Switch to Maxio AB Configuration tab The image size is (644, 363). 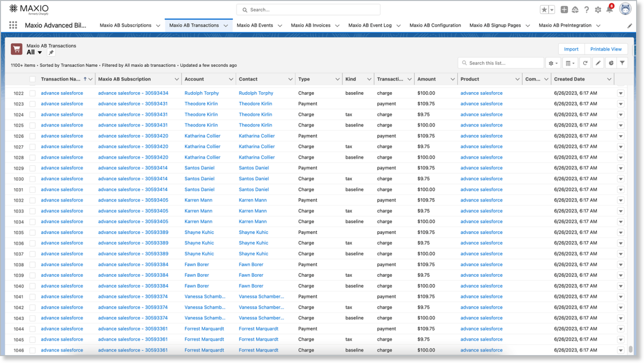(435, 25)
